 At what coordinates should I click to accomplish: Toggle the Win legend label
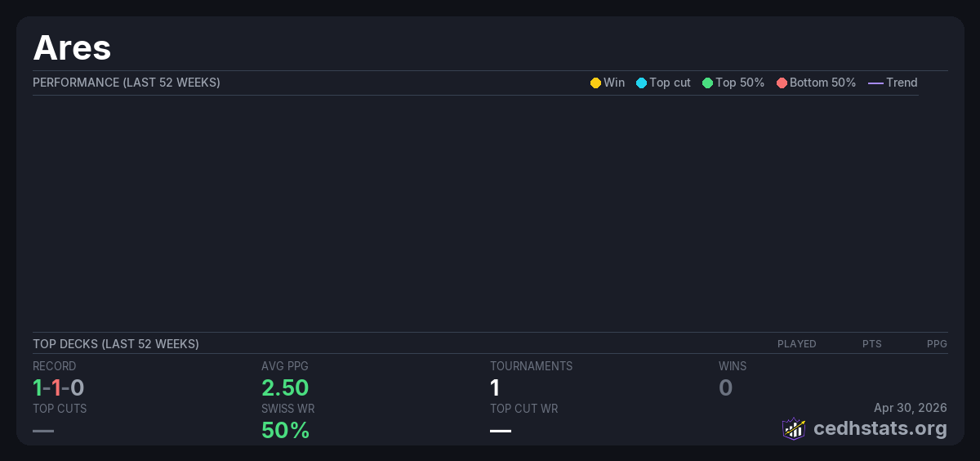[x=614, y=83]
